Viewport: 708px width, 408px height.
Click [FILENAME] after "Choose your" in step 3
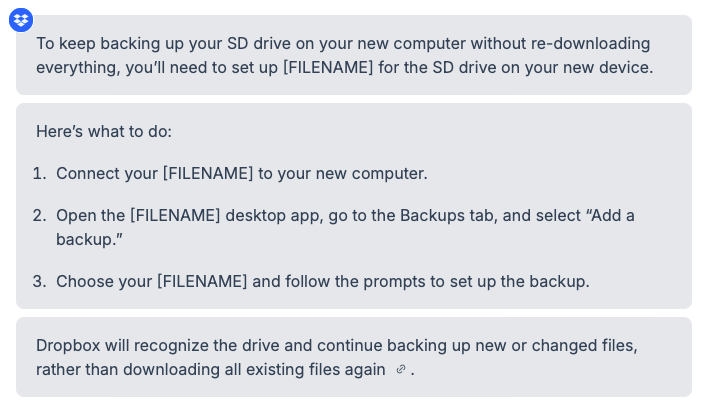click(x=202, y=281)
